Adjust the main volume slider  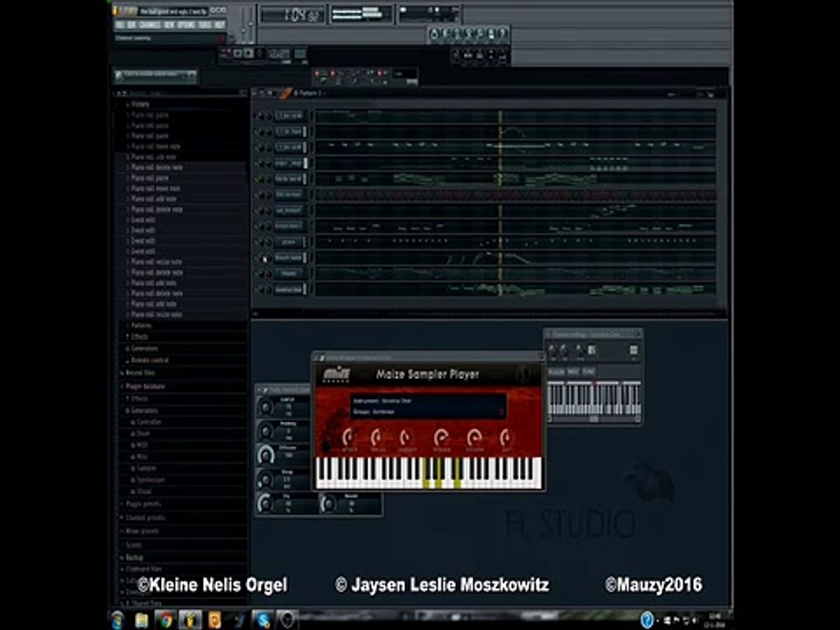(243, 24)
